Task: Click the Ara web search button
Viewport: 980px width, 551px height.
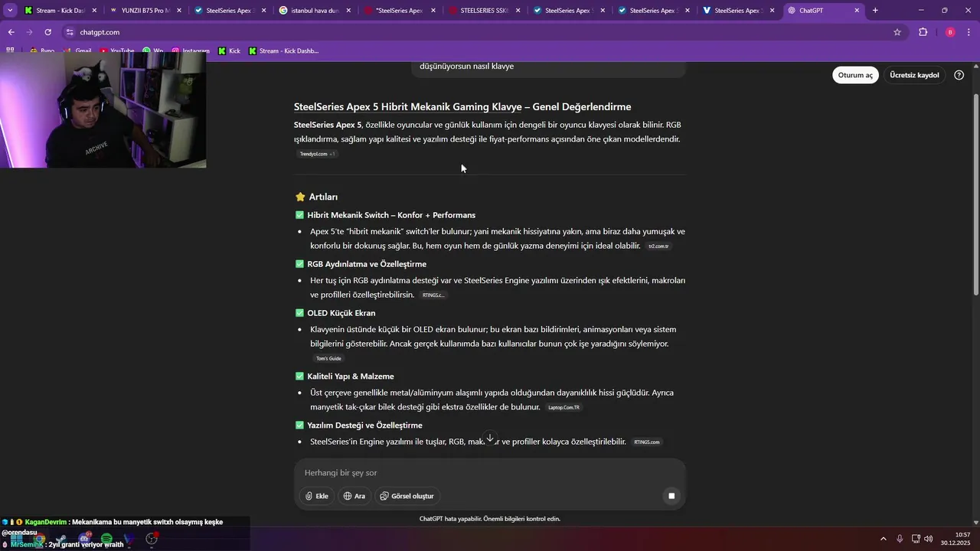Action: (x=354, y=496)
